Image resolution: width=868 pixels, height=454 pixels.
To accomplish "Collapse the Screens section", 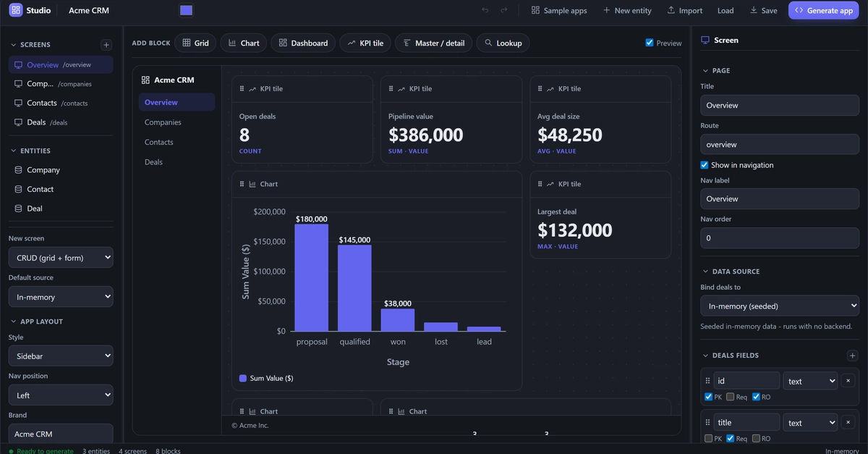I will click(13, 45).
